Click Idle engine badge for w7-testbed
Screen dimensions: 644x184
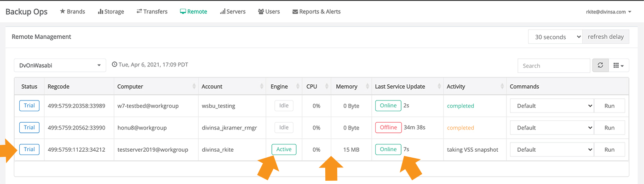pos(284,106)
